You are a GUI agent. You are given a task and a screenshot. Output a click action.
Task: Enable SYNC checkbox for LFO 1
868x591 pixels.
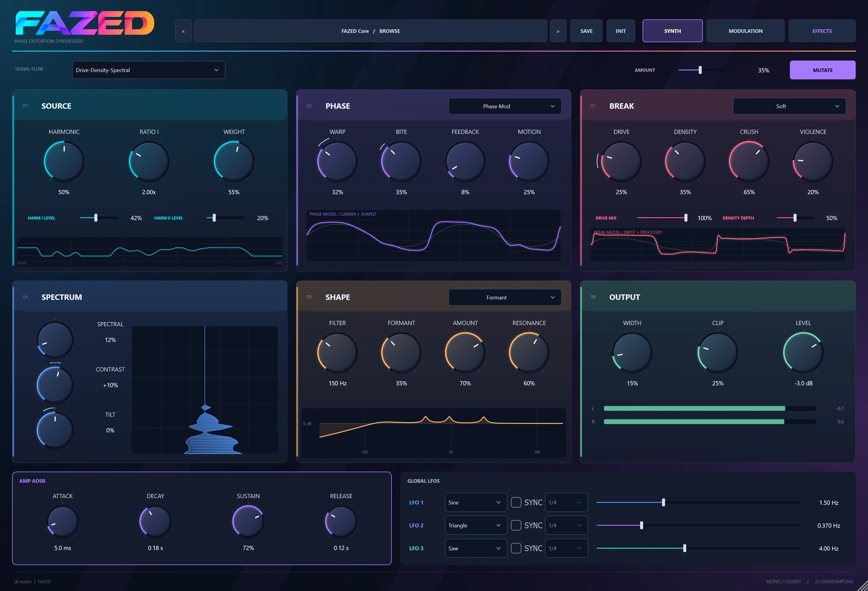coord(516,502)
